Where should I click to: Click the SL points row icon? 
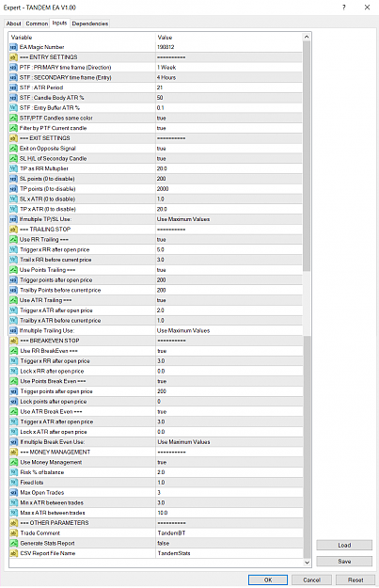pyautogui.click(x=13, y=179)
